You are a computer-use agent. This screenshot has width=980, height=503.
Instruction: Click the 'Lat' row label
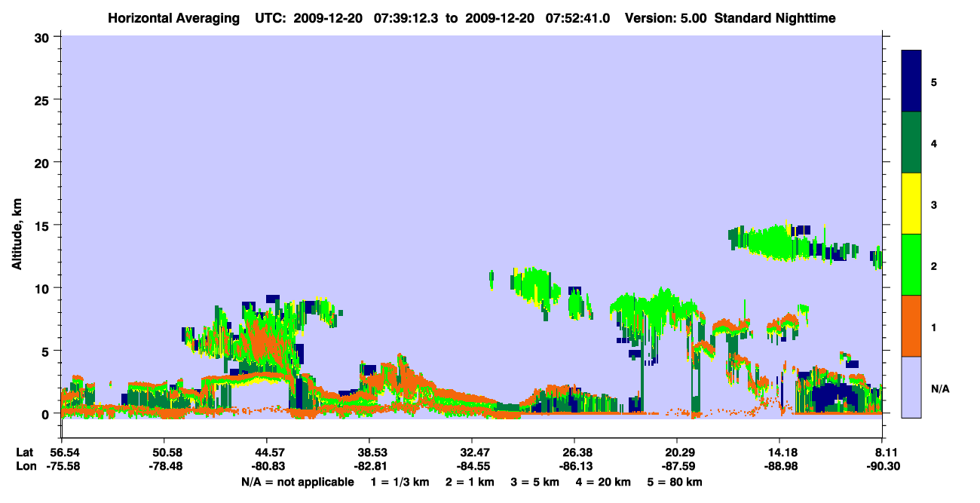(25, 452)
